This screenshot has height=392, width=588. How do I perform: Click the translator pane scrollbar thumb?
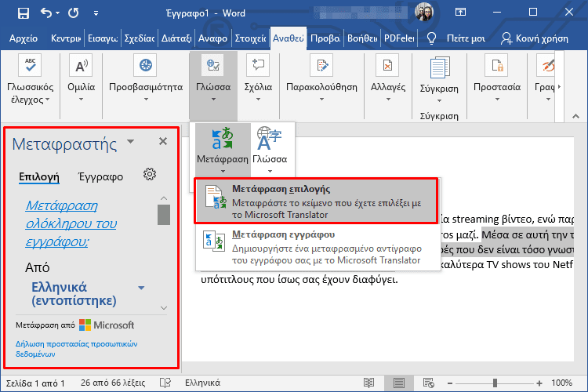tap(164, 215)
